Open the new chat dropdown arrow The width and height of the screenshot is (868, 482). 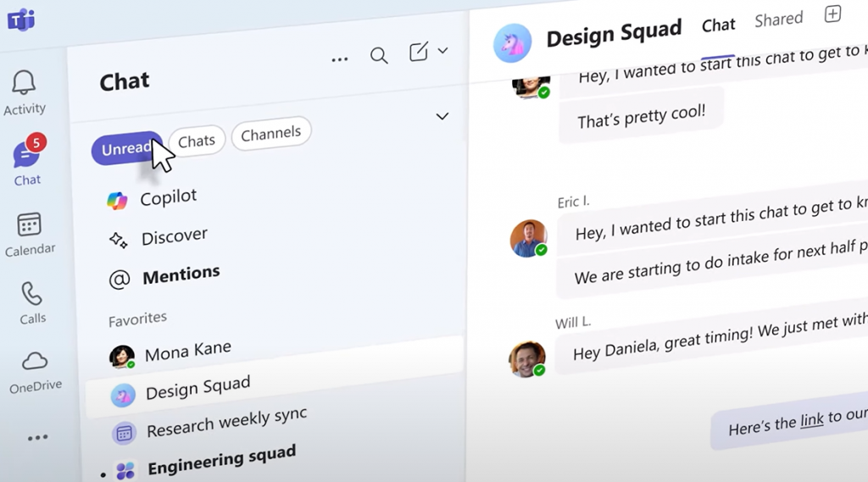point(442,50)
